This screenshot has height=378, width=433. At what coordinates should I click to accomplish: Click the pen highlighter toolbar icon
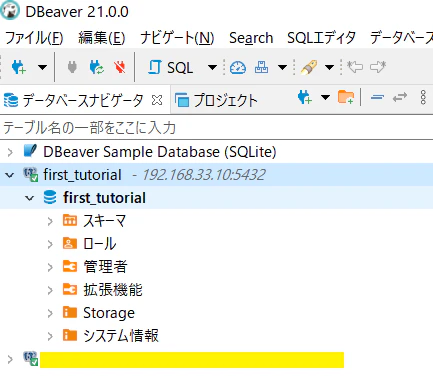click(x=309, y=67)
